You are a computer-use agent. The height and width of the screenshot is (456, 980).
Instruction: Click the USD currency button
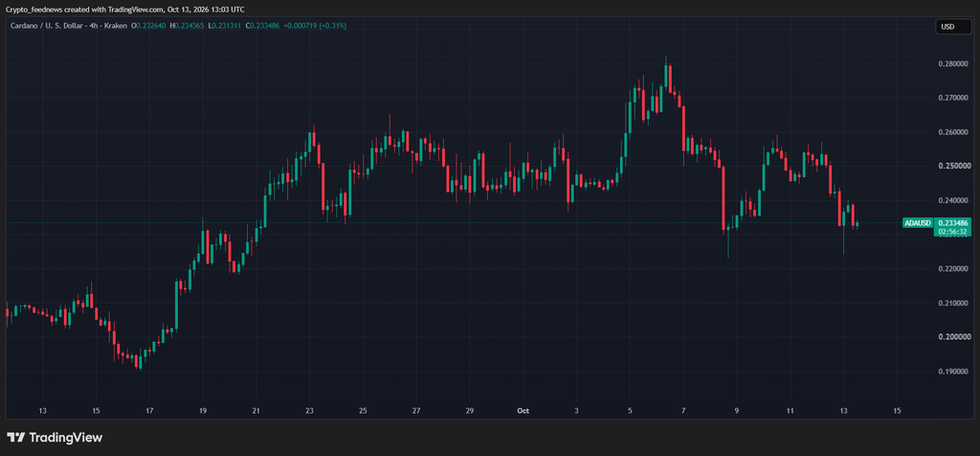tap(954, 26)
